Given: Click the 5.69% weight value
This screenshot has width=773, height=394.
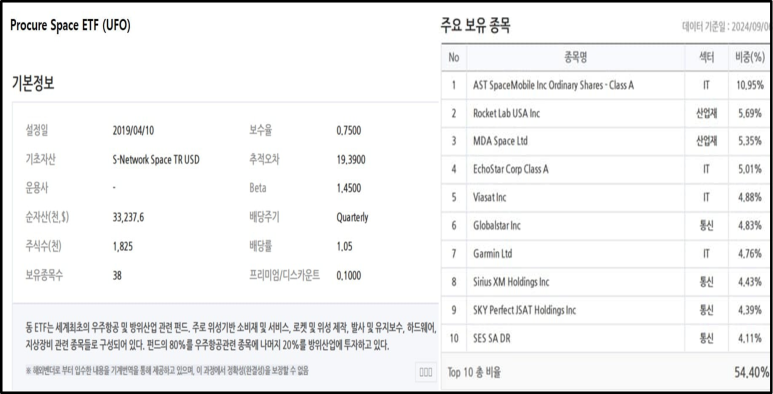Looking at the screenshot, I should pyautogui.click(x=751, y=113).
